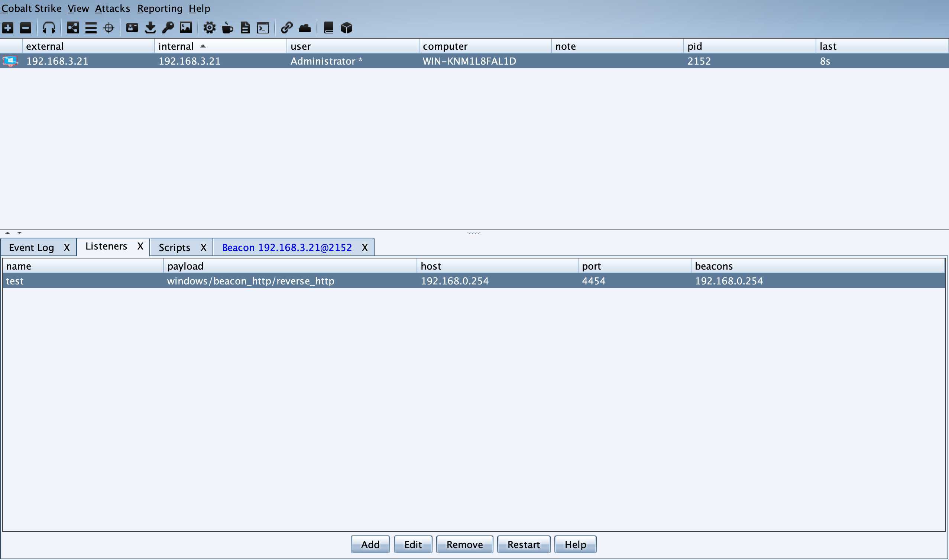Click the MS Office Macro document icon
Viewport: 949px width, 560px height.
click(245, 28)
